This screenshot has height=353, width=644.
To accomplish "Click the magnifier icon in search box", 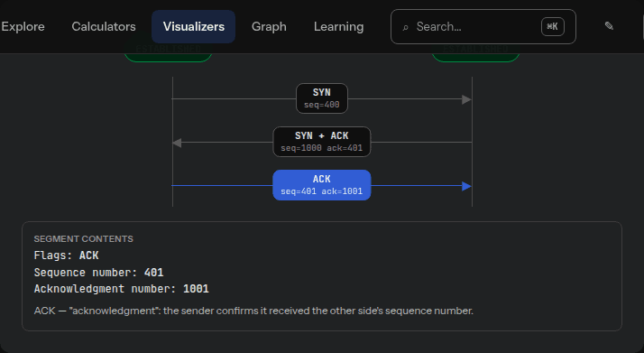I will (405, 27).
